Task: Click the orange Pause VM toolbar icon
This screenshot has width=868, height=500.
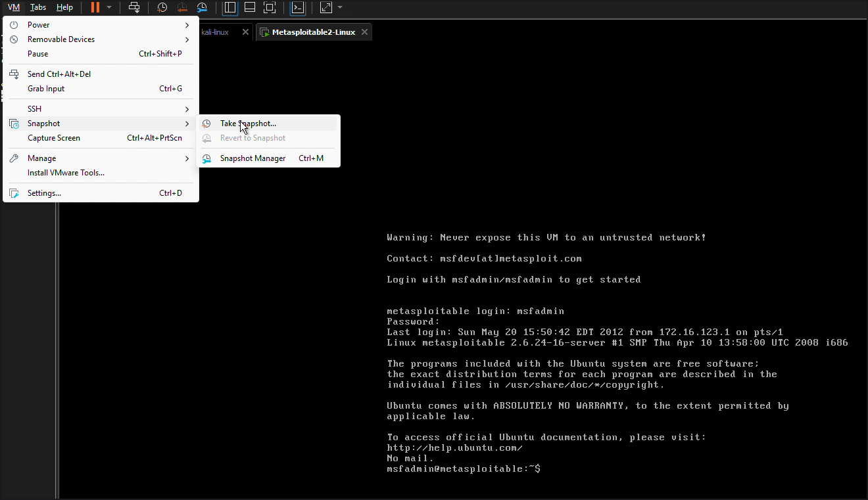Action: pos(95,7)
